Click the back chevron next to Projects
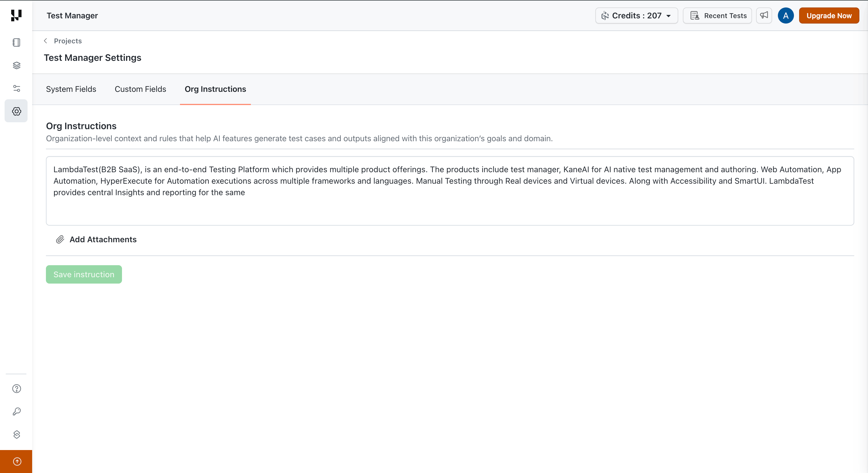This screenshot has height=473, width=868. (45, 41)
